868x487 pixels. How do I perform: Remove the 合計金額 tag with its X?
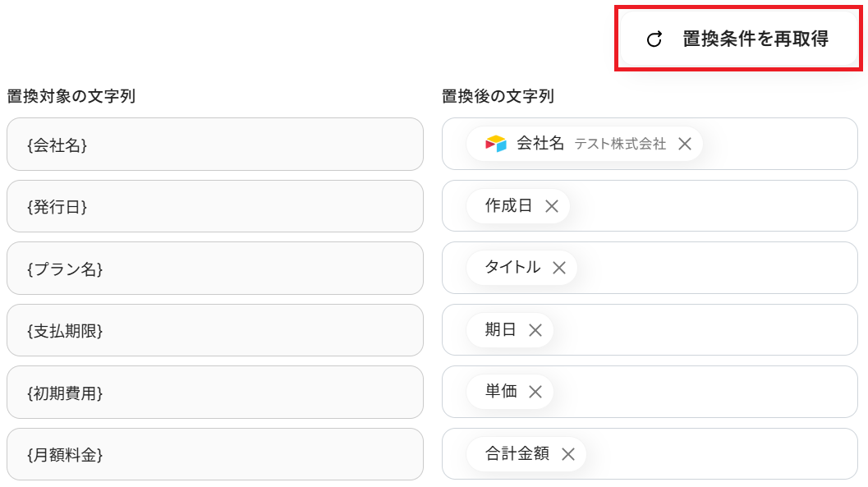click(567, 454)
